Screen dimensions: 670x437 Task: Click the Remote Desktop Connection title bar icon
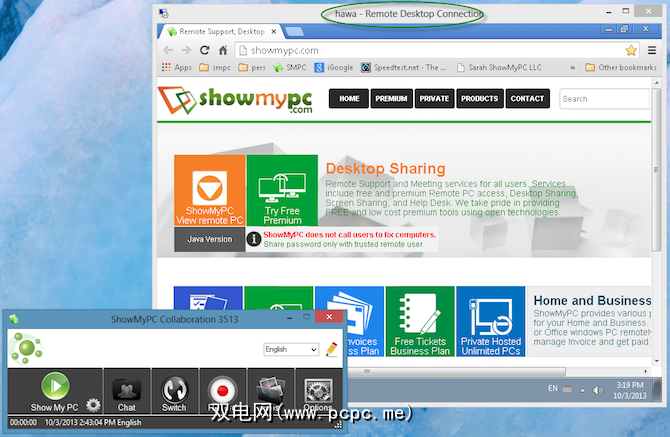(163, 13)
